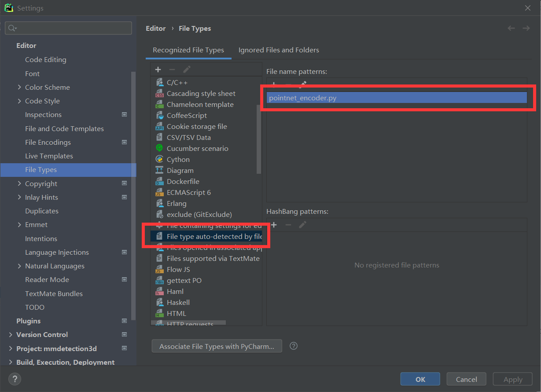
Task: Focus the settings search field
Action: [68, 28]
